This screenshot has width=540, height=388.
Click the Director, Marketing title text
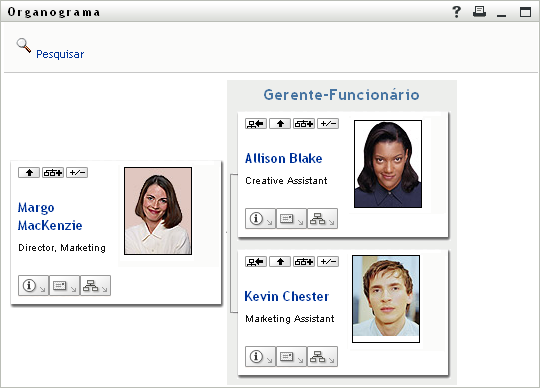coord(62,248)
